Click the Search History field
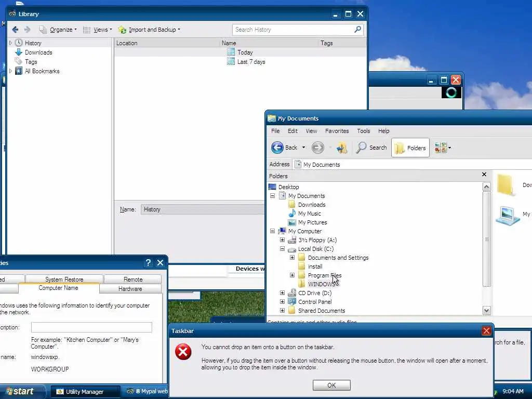 point(293,30)
